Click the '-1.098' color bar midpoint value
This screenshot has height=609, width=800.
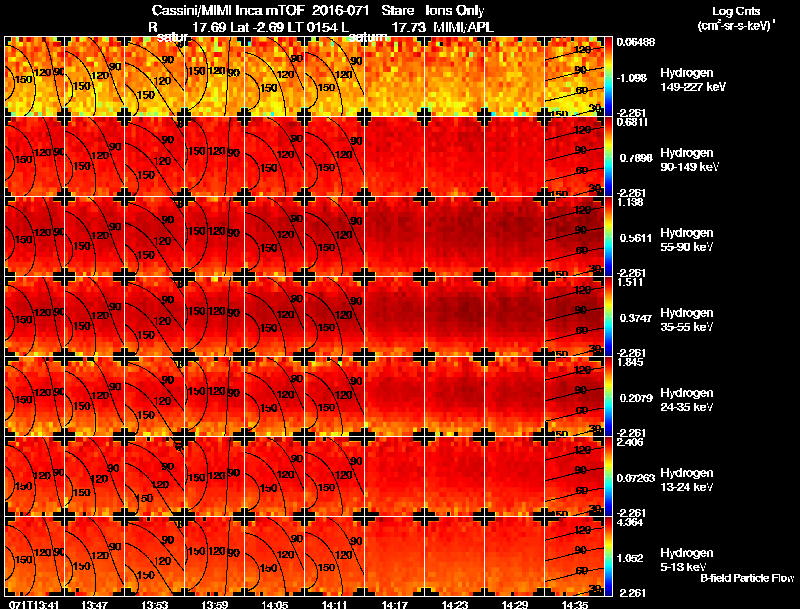click(632, 78)
